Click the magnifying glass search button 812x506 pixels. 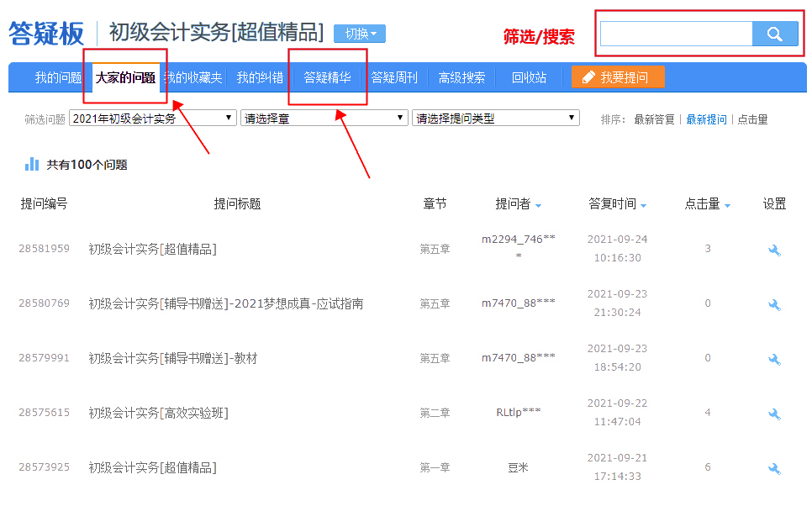(774, 34)
